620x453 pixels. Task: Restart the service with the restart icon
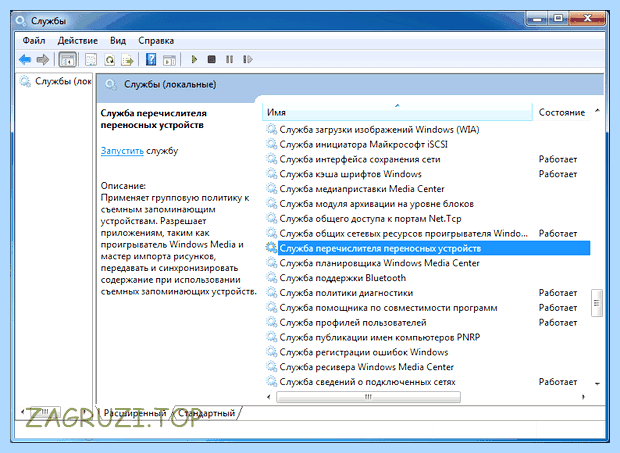248,60
